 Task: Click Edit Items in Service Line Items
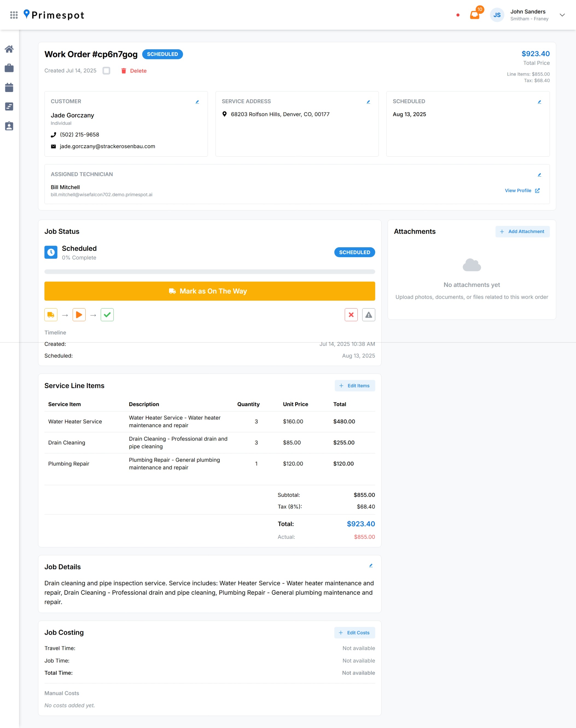[354, 386]
